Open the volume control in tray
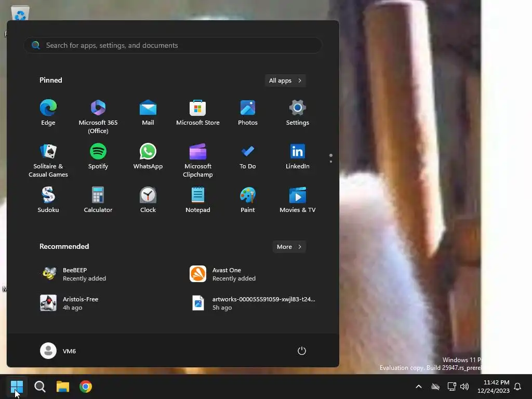532x399 pixels. tap(464, 387)
